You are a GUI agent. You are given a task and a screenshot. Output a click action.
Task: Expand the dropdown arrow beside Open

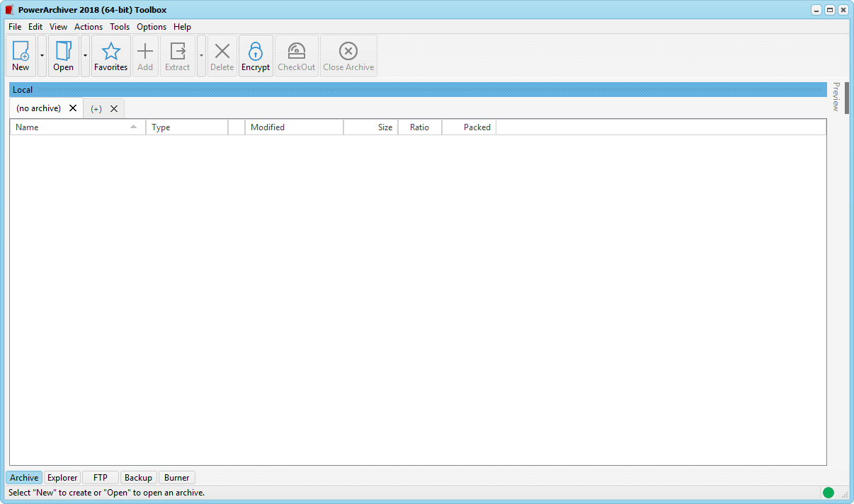85,56
